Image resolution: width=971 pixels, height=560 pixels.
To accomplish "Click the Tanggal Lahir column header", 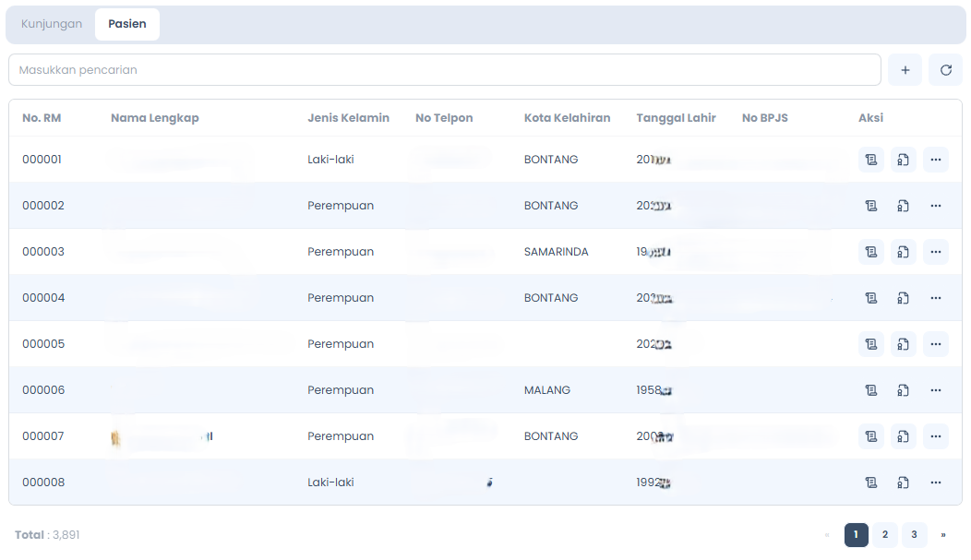I will click(676, 118).
